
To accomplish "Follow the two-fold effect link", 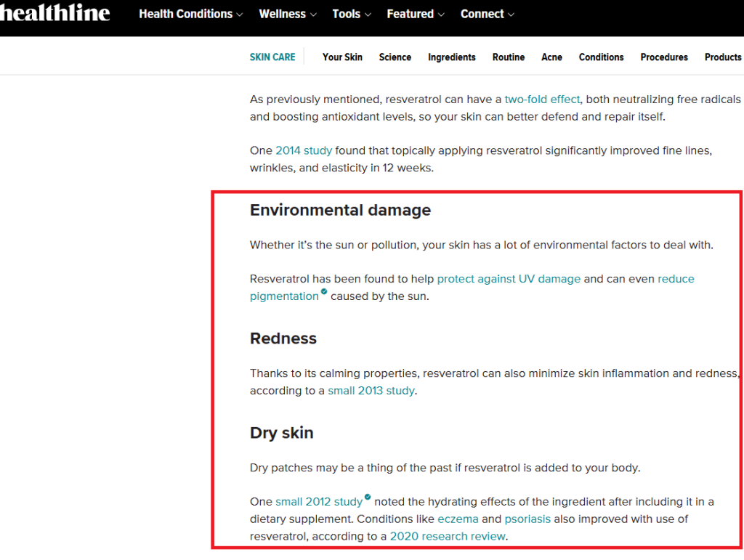I will point(542,100).
